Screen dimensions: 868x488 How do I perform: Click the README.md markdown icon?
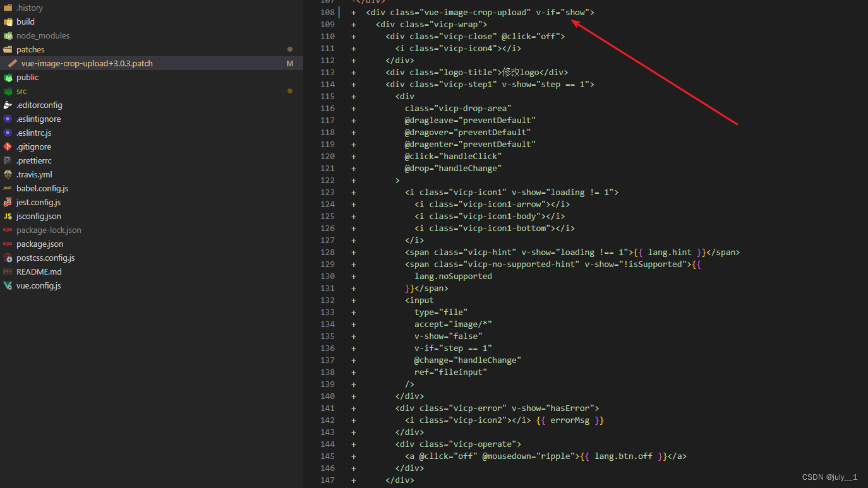(8, 272)
